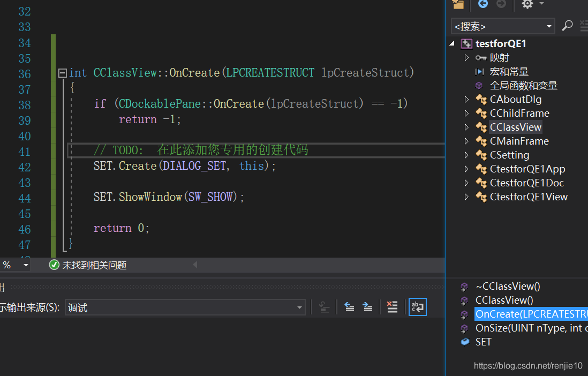The width and height of the screenshot is (588, 376).
Task: Click the find message in code icon
Action: click(x=324, y=307)
